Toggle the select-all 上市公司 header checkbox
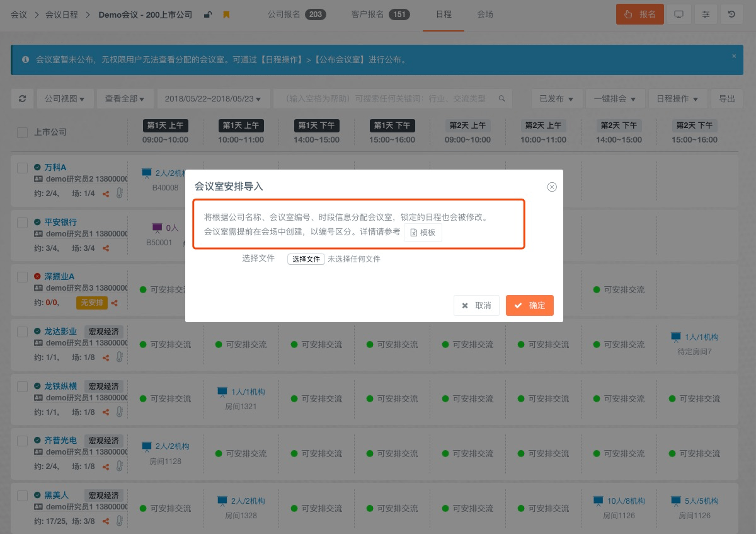Viewport: 756px width, 534px height. 22,132
